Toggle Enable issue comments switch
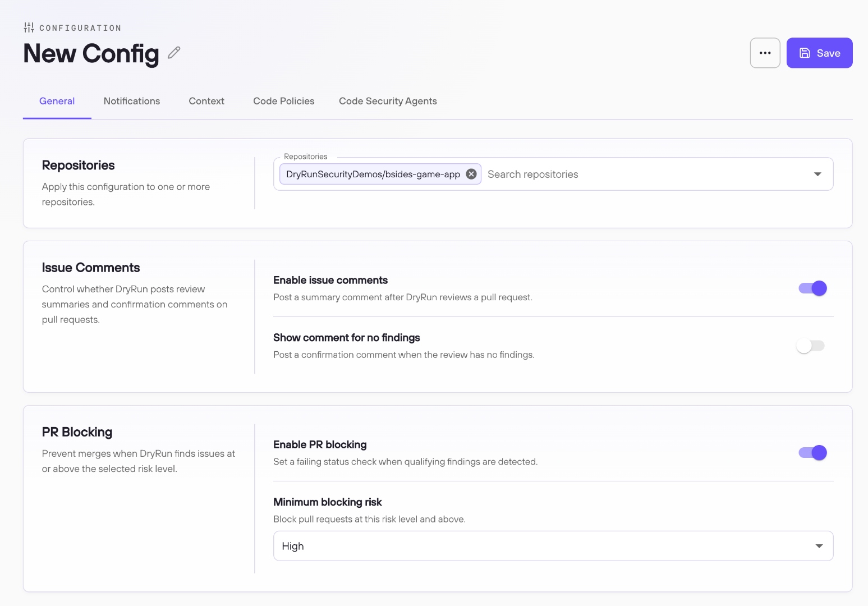868x606 pixels. [812, 288]
